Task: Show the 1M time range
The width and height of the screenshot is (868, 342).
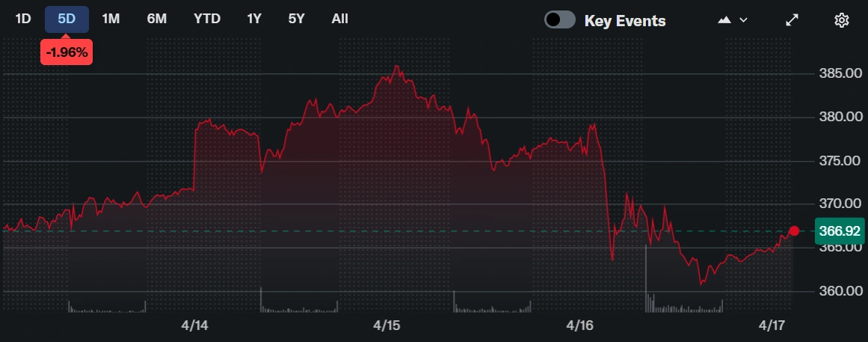Action: pyautogui.click(x=111, y=19)
